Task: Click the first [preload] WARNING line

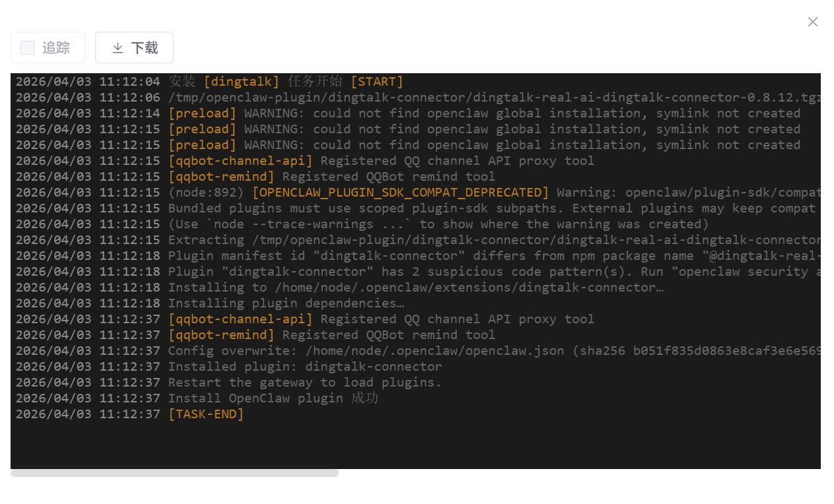Action: coord(484,113)
